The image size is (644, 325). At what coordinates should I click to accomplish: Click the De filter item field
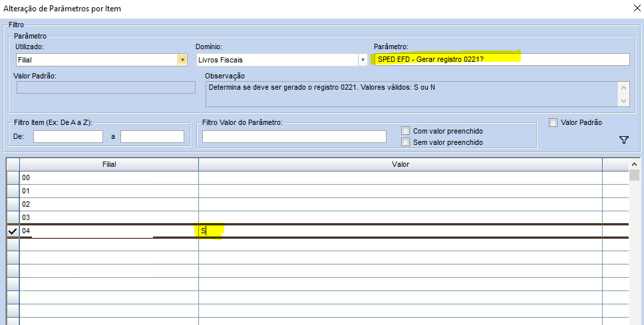click(68, 136)
